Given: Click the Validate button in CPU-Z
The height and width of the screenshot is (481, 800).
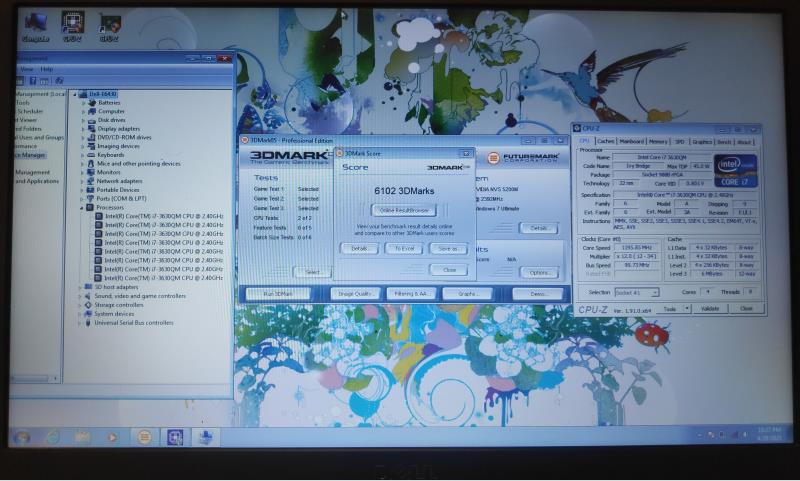Looking at the screenshot, I should 710,309.
